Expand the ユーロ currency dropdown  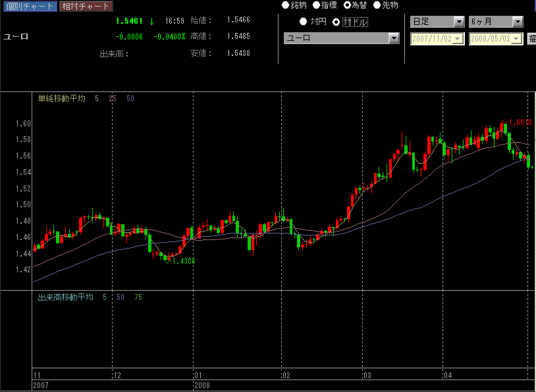[394, 38]
